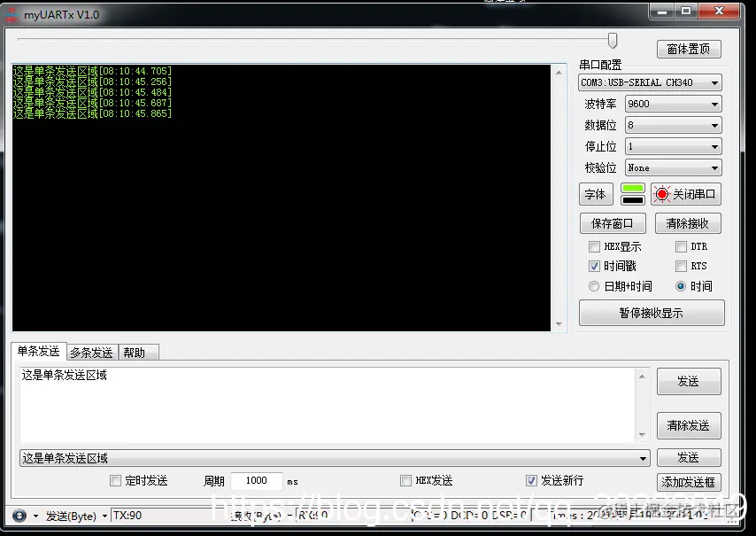
Task: Maximize the myUARTx window
Action: pos(685,12)
